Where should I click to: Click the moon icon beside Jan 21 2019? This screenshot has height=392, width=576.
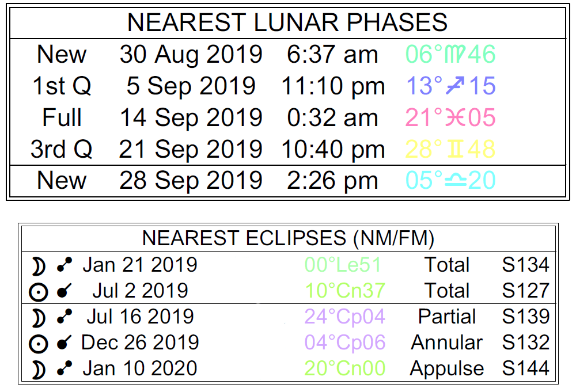click(x=39, y=265)
